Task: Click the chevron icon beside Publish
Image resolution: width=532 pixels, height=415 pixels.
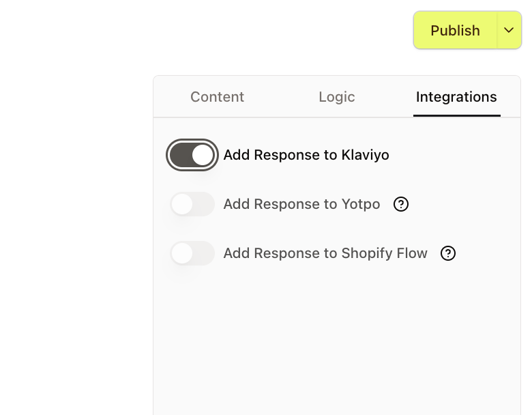Action: 509,31
